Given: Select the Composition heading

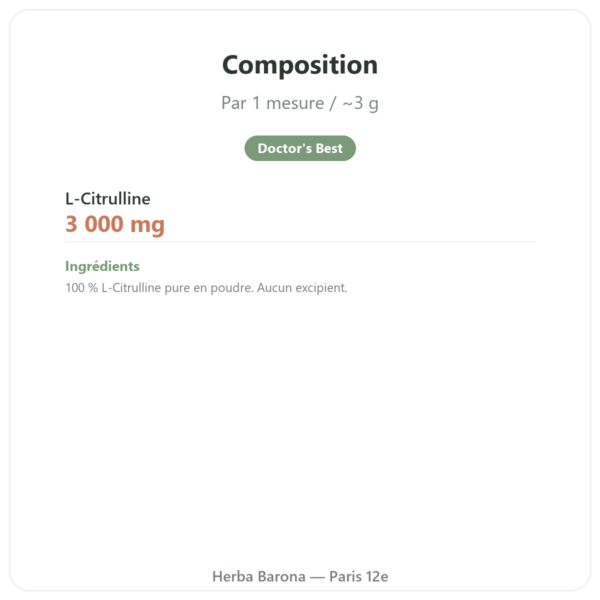Looking at the screenshot, I should click(300, 65).
